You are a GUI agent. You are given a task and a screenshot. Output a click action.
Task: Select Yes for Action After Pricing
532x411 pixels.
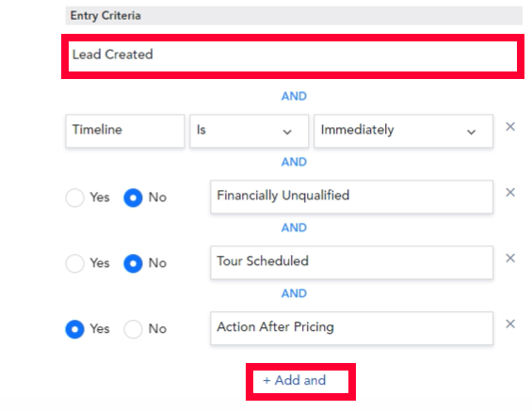(x=75, y=329)
